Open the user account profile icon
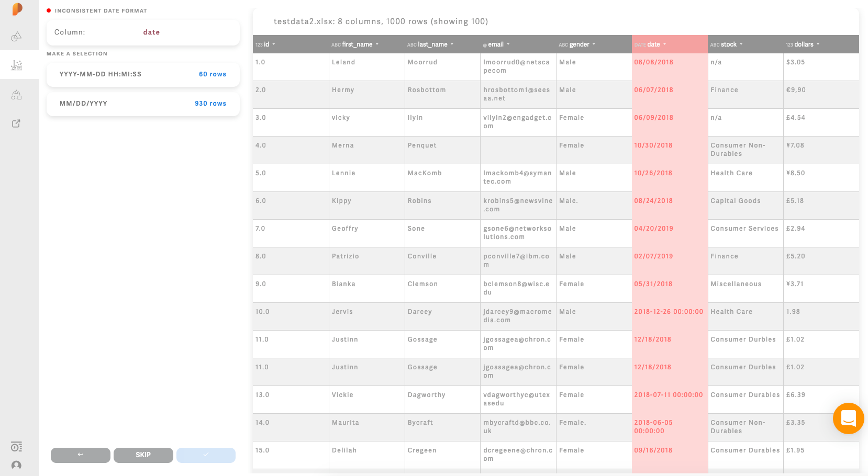Screen dimensions: 868x476 coord(17,465)
